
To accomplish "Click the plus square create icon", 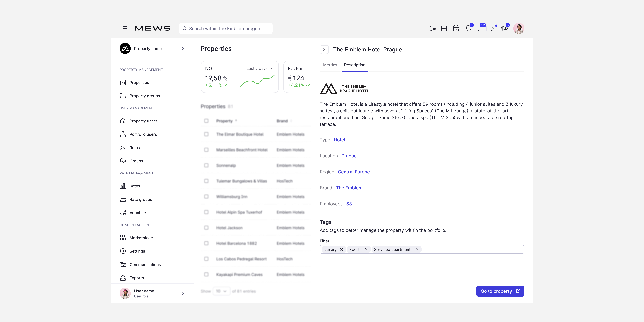I will click(444, 29).
